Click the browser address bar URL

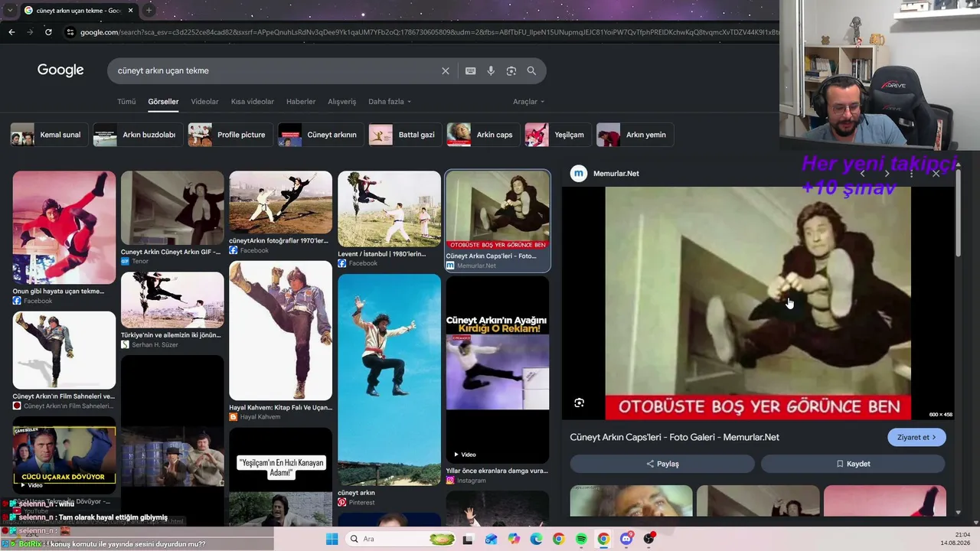coord(429,32)
